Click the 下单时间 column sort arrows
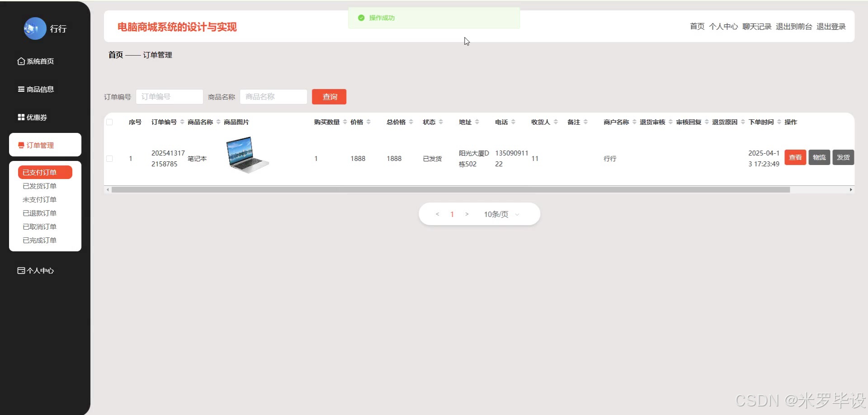Image resolution: width=868 pixels, height=415 pixels. point(779,121)
